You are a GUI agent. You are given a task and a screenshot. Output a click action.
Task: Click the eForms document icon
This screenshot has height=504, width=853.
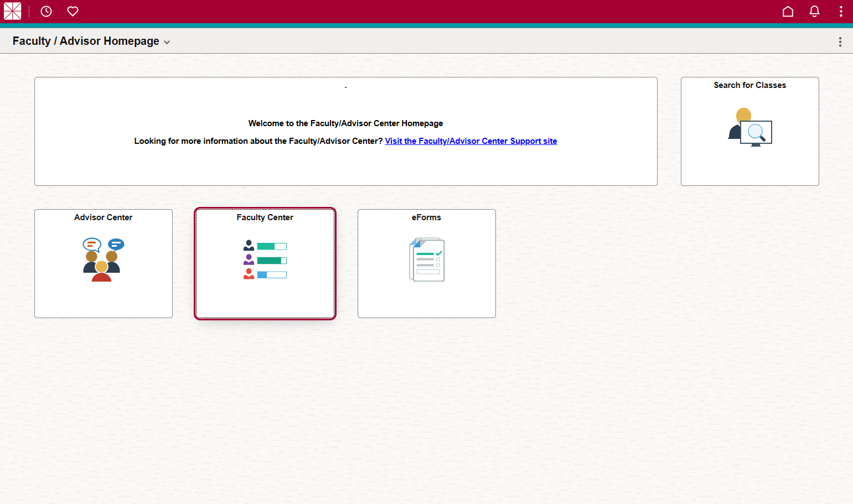426,259
